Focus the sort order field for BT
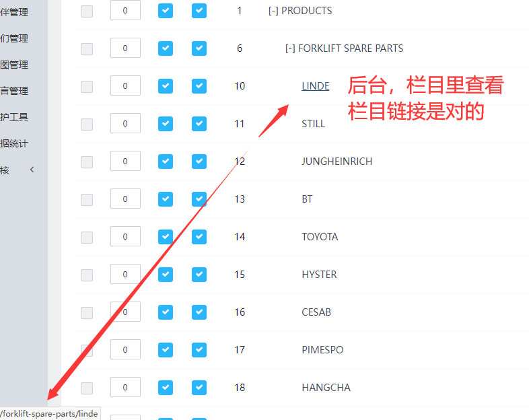529x420 pixels. click(x=125, y=199)
